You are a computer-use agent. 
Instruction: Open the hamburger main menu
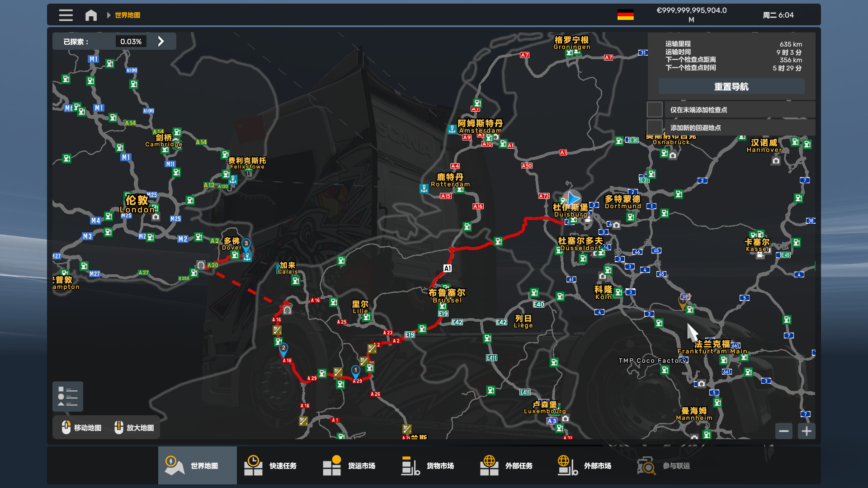(66, 15)
